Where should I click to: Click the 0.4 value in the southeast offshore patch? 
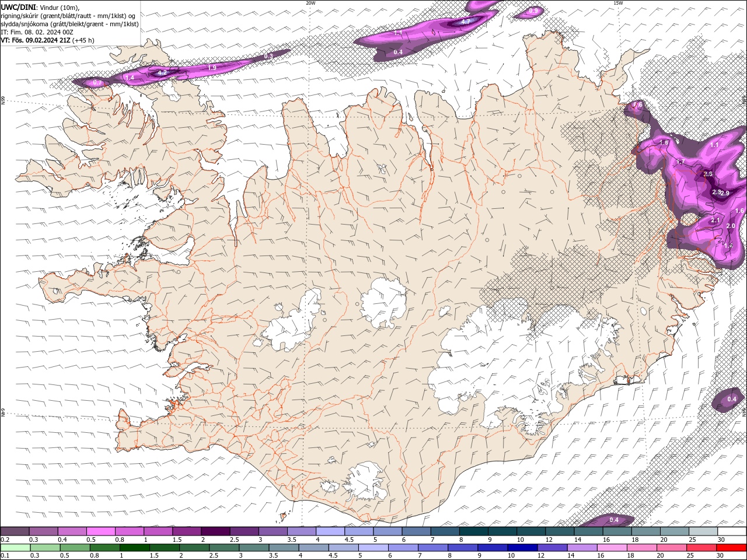click(732, 399)
